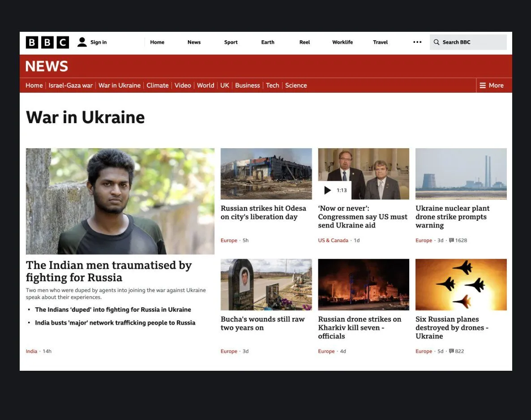Select the Tech tab
Screen dimensions: 531x420
point(273,86)
